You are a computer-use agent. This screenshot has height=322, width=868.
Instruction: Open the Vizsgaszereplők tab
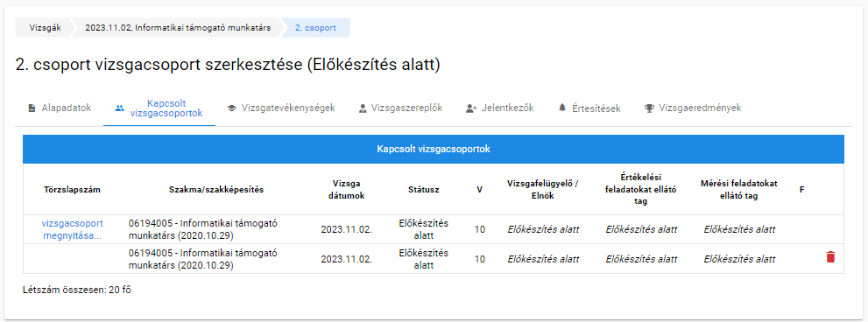[400, 108]
